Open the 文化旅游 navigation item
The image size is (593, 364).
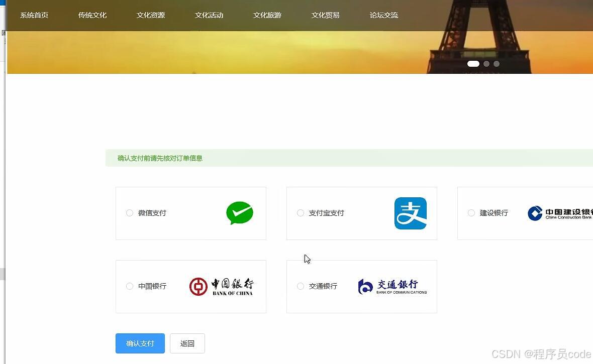point(267,15)
